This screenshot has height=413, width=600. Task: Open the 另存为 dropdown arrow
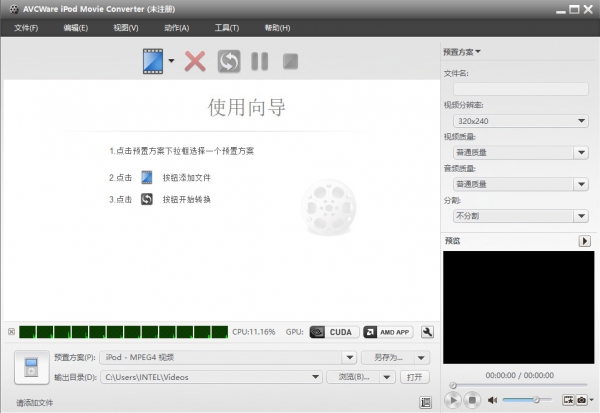click(x=421, y=357)
